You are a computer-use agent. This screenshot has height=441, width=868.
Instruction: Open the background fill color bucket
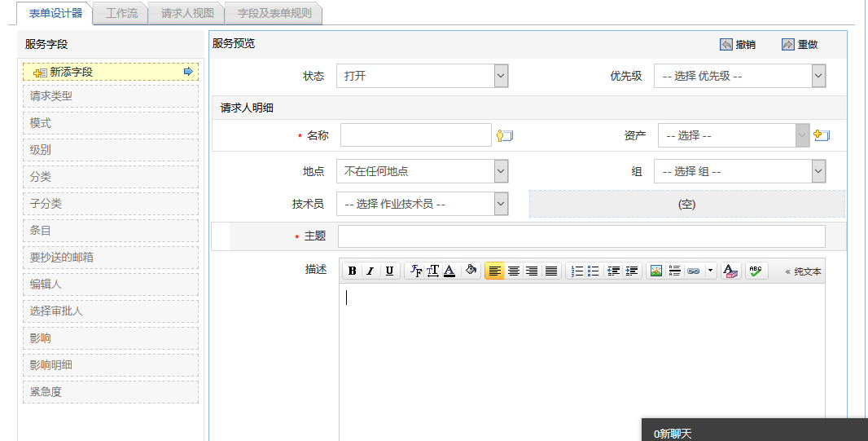point(471,271)
